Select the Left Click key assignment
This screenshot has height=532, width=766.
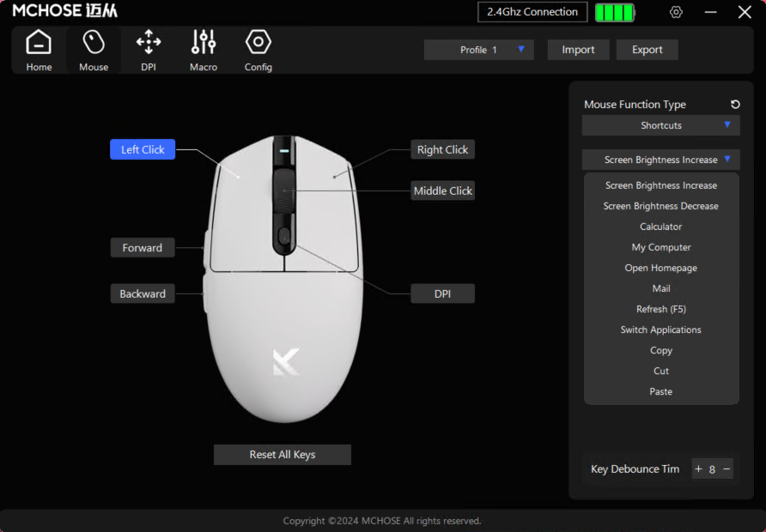pyautogui.click(x=143, y=149)
